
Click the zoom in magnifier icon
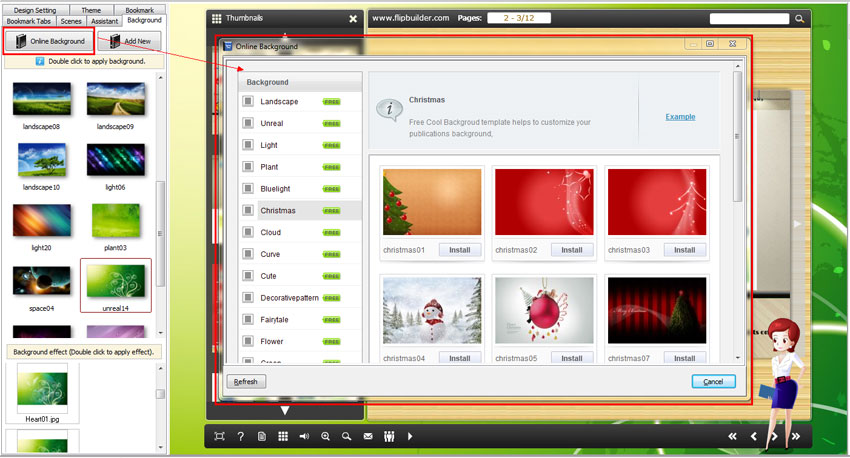(325, 436)
